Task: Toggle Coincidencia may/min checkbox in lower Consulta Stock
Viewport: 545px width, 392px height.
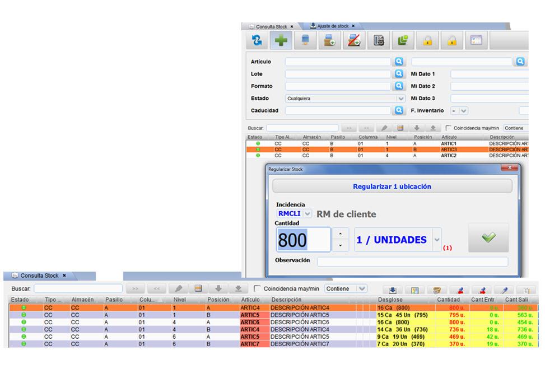Action: click(257, 288)
